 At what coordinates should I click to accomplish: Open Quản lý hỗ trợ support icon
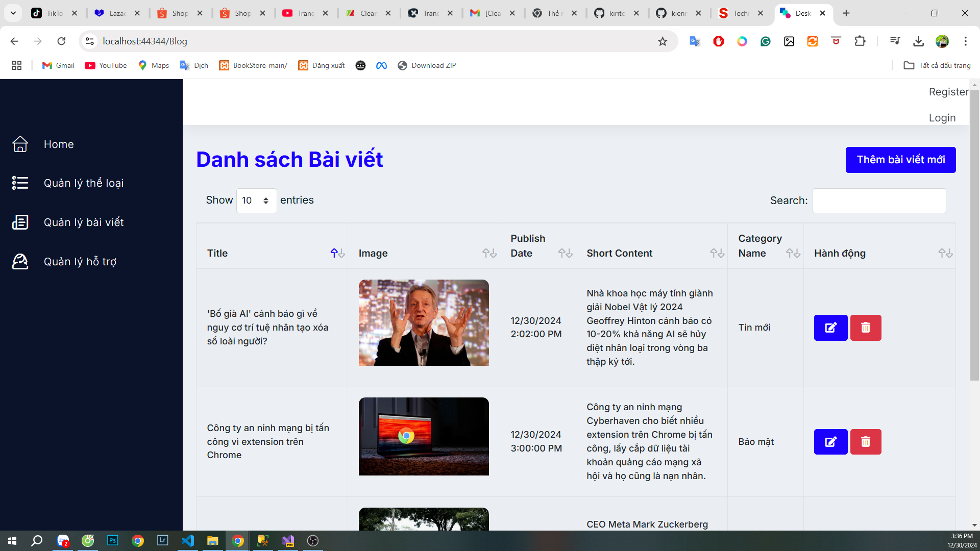(x=20, y=261)
